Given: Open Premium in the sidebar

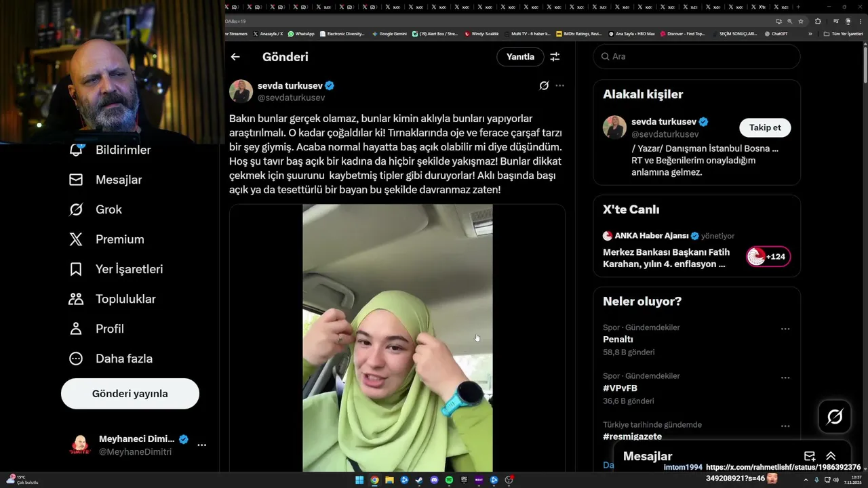Looking at the screenshot, I should (106, 239).
